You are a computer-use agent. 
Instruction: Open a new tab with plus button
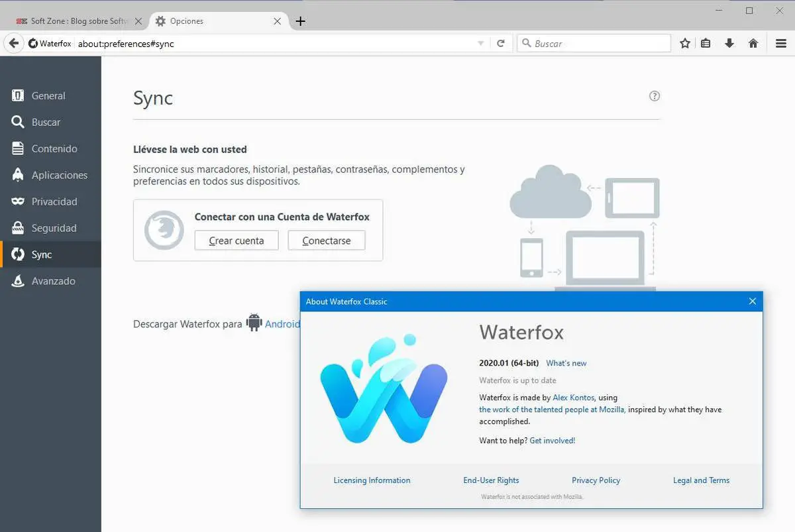pyautogui.click(x=300, y=21)
